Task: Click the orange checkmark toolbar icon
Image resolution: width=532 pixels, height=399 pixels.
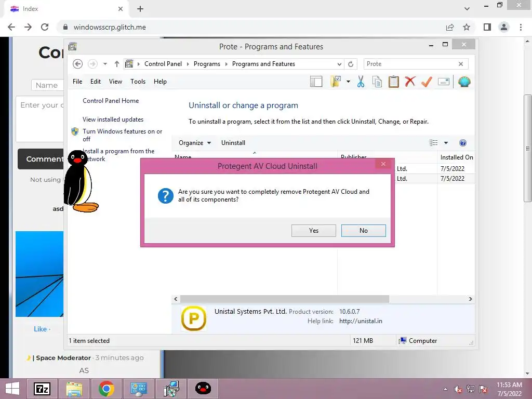Action: pyautogui.click(x=427, y=82)
